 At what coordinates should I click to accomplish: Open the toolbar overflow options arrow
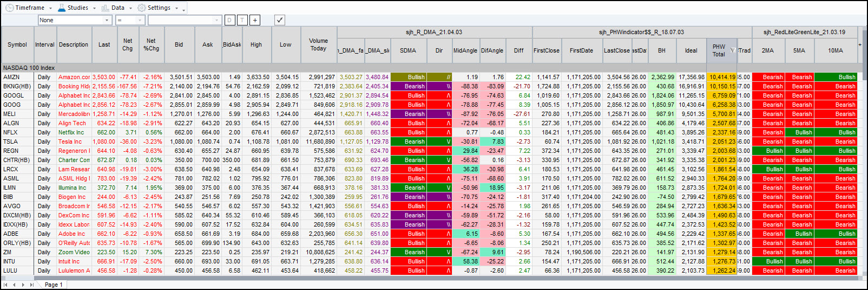[x=184, y=9]
